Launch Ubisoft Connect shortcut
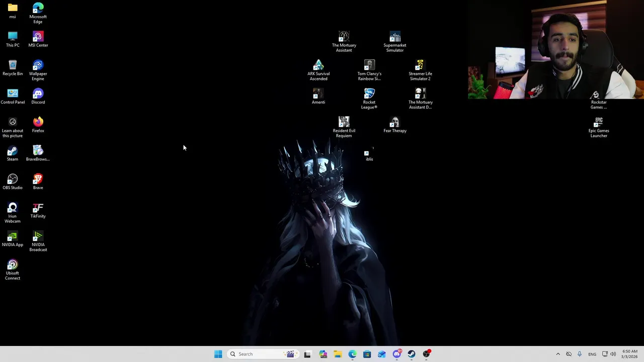 click(13, 270)
